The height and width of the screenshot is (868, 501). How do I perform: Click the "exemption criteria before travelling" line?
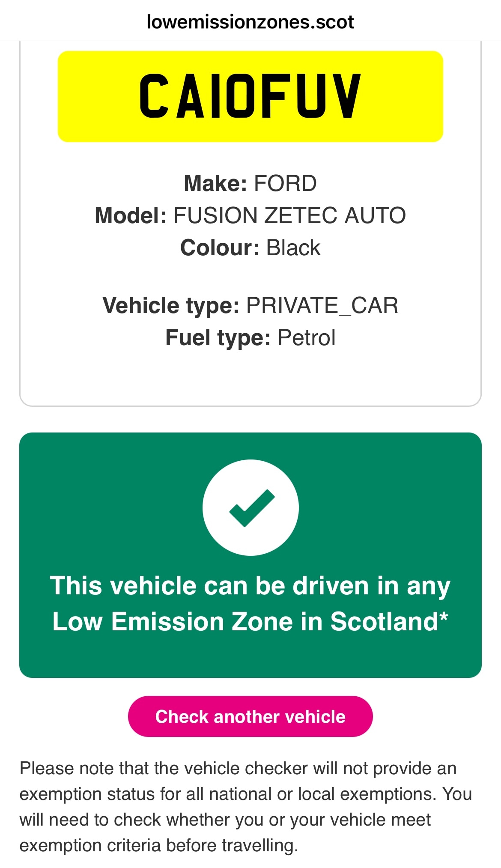[x=159, y=845]
